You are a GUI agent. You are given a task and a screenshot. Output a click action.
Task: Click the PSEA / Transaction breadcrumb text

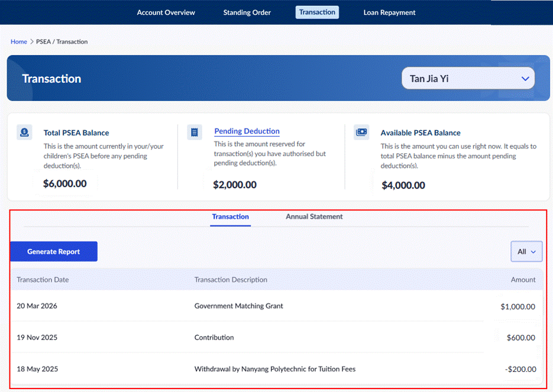62,41
